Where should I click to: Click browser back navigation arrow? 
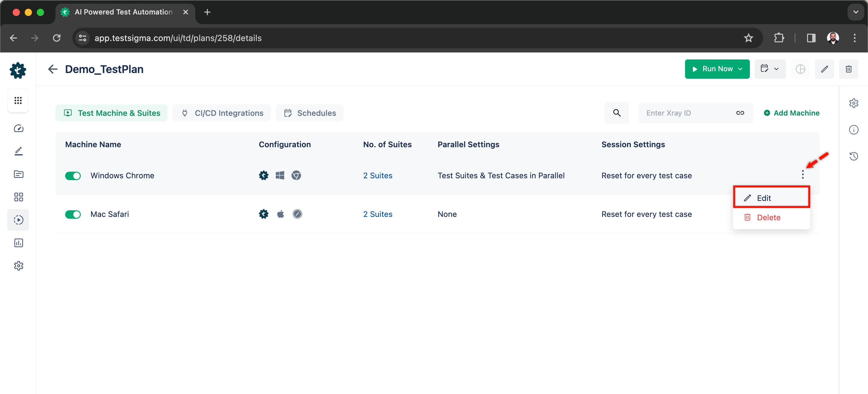point(14,38)
